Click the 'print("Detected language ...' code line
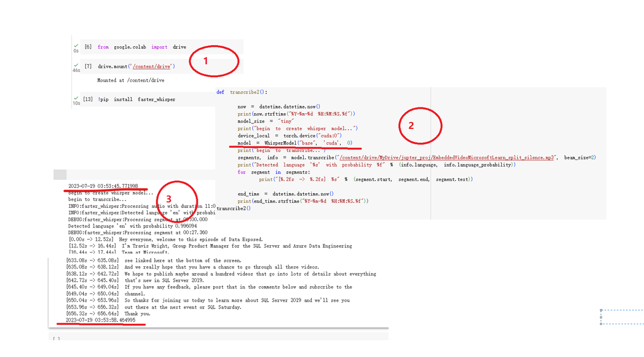 [377, 165]
